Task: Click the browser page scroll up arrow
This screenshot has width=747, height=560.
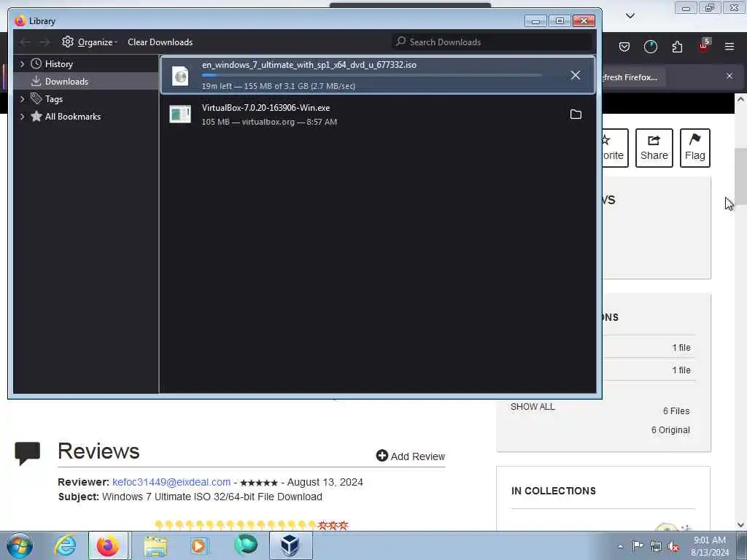Action: tap(740, 99)
